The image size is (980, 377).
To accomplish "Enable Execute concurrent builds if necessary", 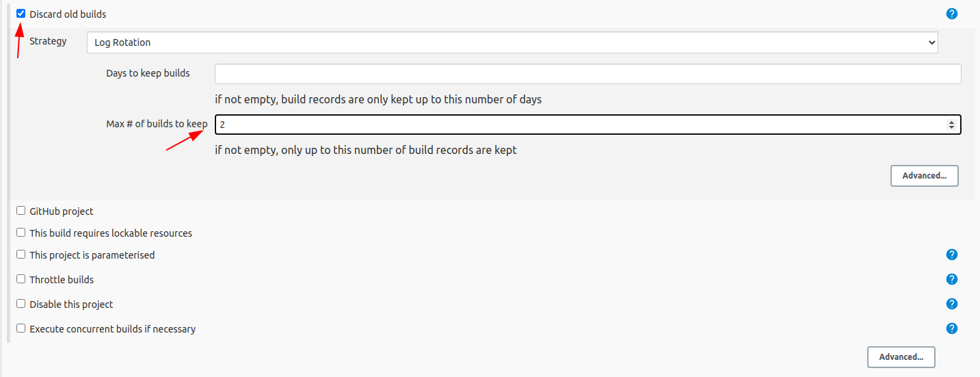I will 21,328.
